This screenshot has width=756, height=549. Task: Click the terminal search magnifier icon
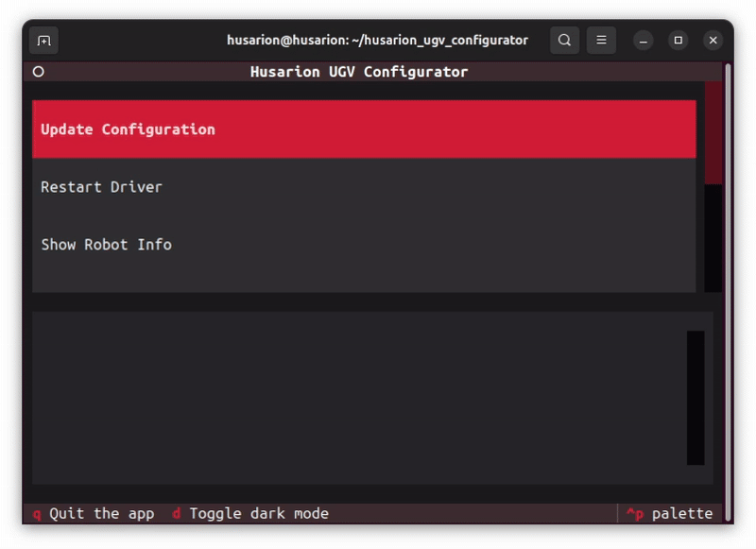click(564, 41)
